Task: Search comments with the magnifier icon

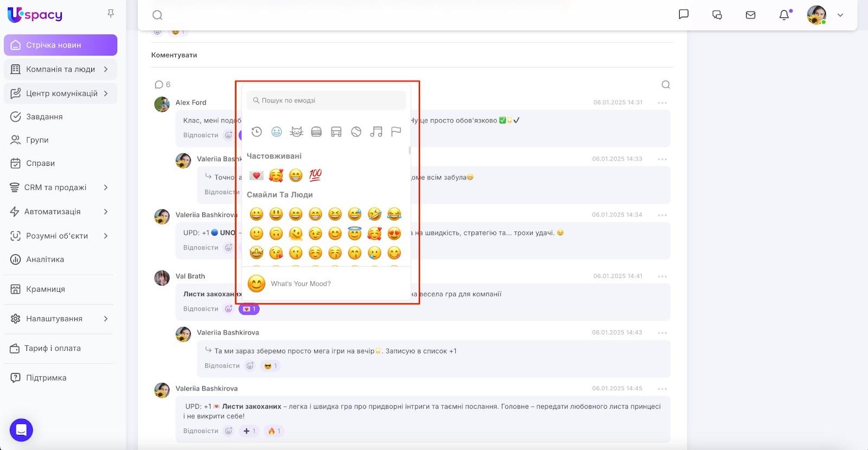Action: [x=666, y=85]
